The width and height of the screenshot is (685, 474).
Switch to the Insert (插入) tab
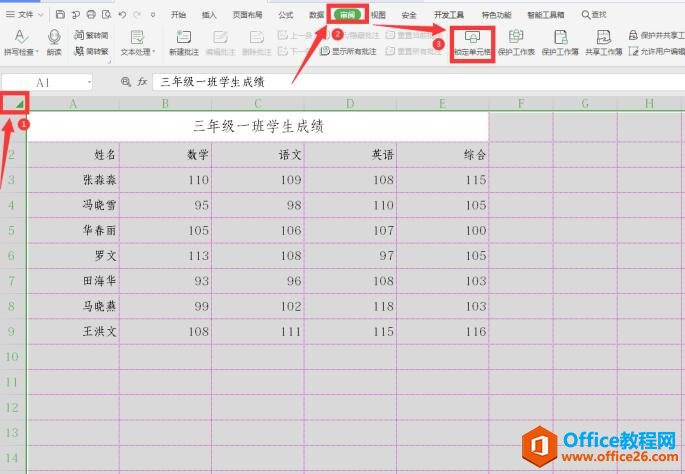(209, 15)
